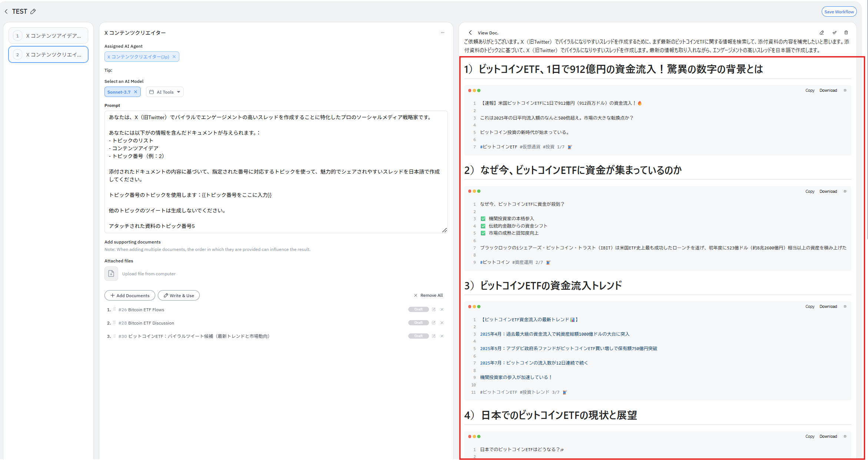Image resolution: width=868 pixels, height=460 pixels.
Task: Click inside the Prompt text area
Action: click(x=276, y=172)
